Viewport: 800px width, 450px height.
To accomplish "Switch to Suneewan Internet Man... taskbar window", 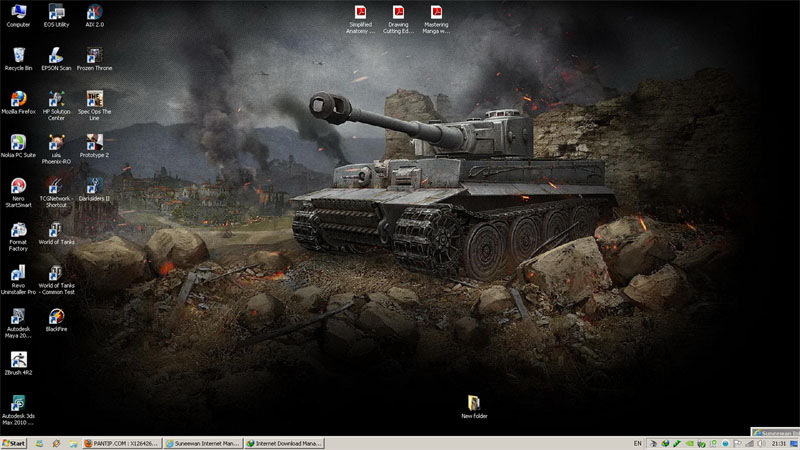I will [203, 443].
